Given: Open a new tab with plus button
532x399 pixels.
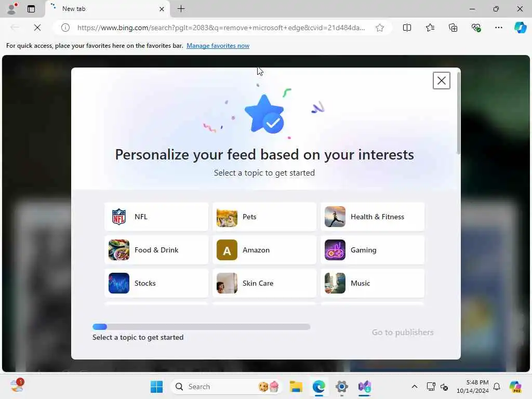Looking at the screenshot, I should 181,9.
